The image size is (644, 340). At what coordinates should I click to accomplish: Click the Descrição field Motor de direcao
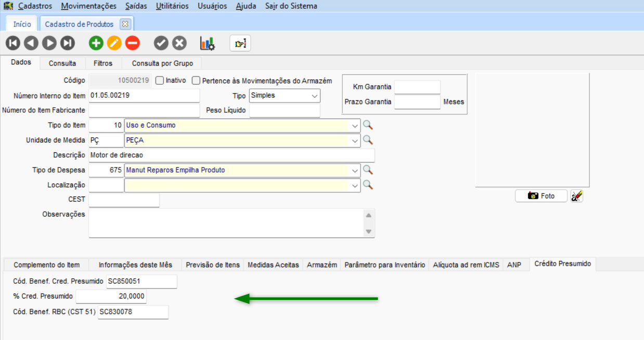(231, 155)
